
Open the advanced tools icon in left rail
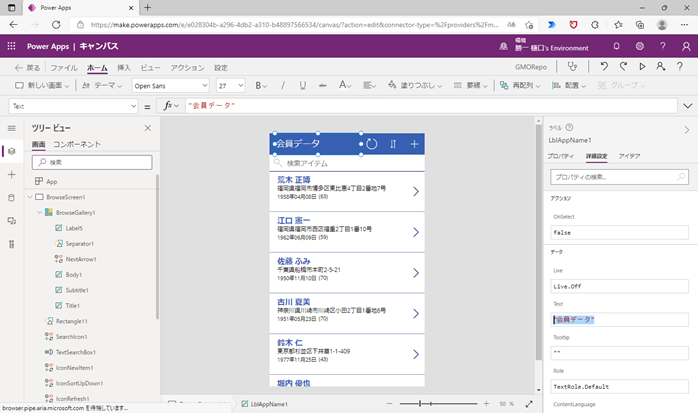[12, 244]
